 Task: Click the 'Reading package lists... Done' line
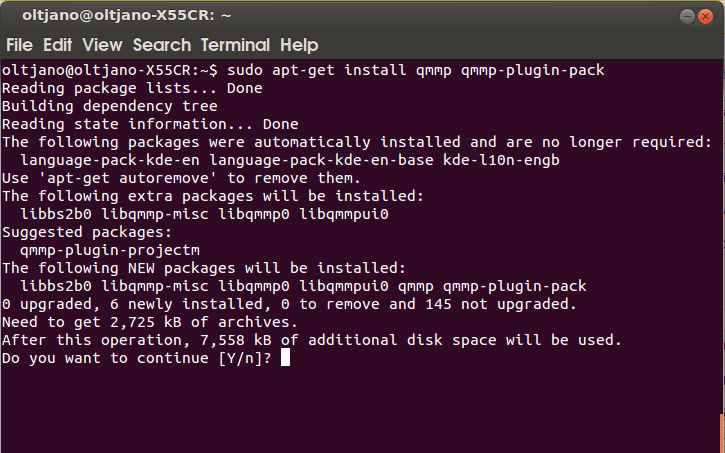pyautogui.click(x=132, y=88)
